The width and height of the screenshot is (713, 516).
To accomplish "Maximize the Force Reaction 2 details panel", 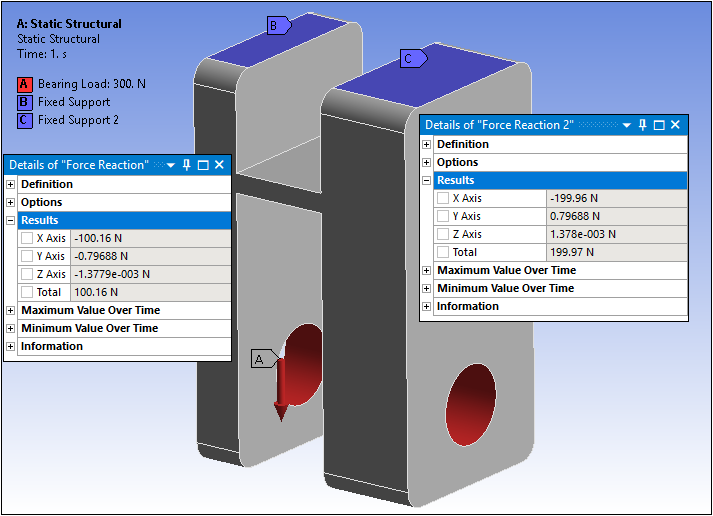I will point(659,125).
